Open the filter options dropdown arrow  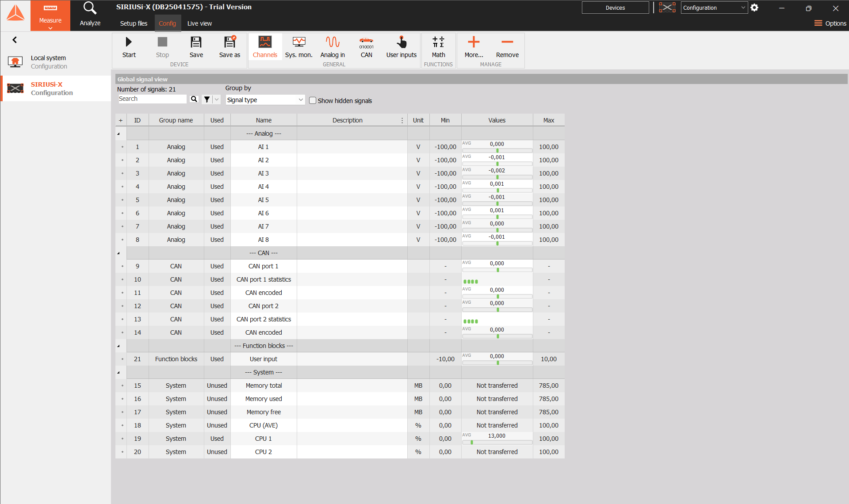pyautogui.click(x=217, y=99)
